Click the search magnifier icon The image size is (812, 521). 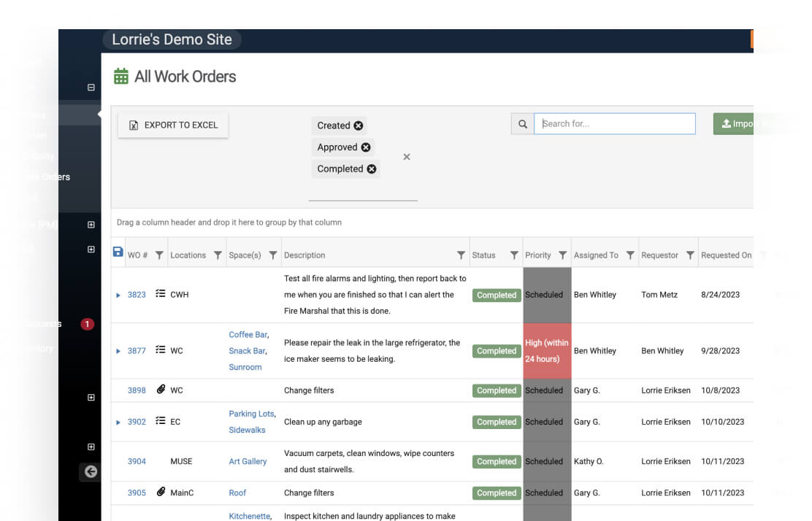point(523,123)
